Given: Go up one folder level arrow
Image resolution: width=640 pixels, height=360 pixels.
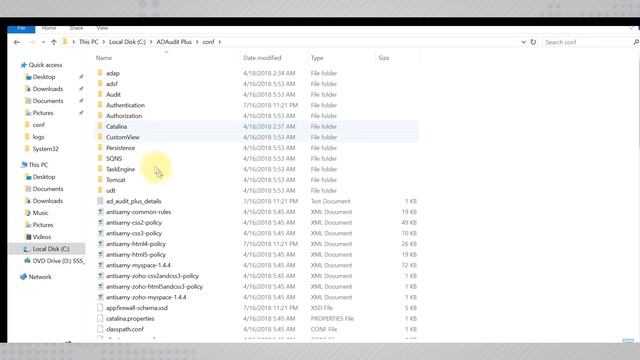Looking at the screenshot, I should pyautogui.click(x=53, y=42).
